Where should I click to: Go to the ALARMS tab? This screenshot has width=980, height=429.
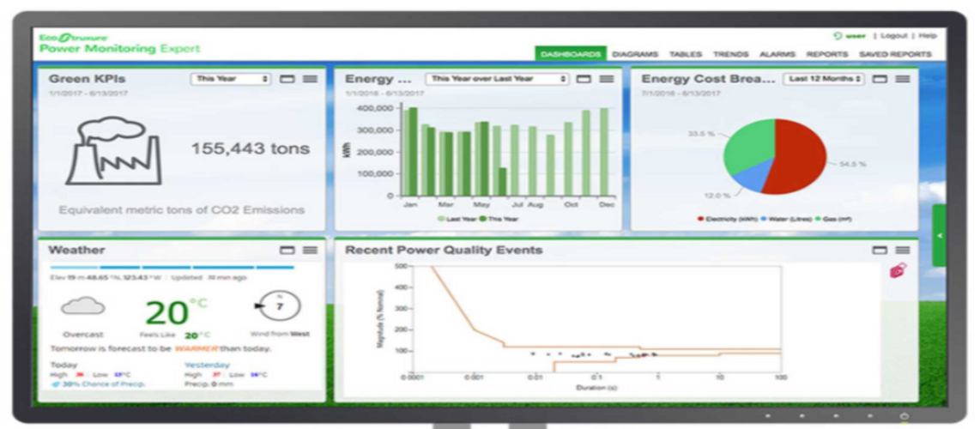[x=777, y=54]
